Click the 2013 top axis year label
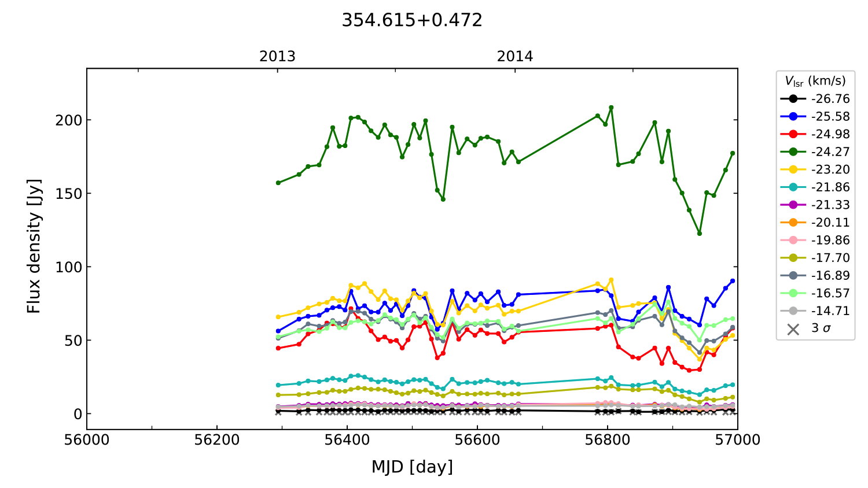This screenshot has height=488, width=868. [277, 57]
